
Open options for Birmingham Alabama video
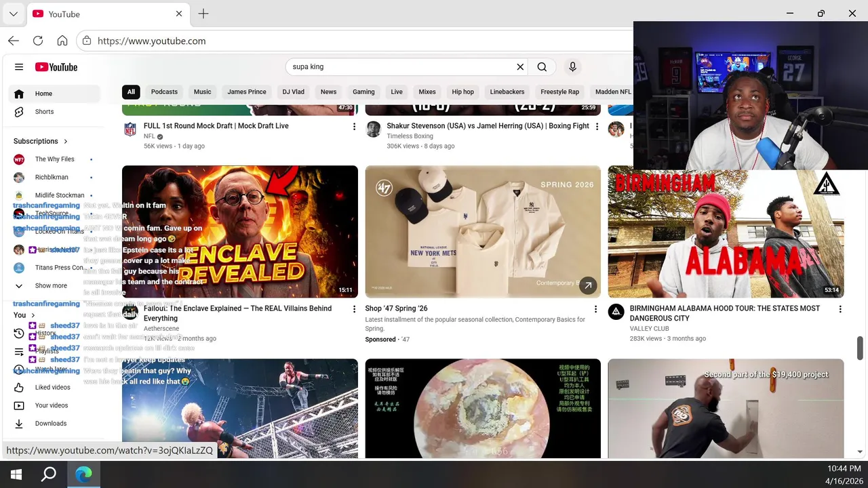pyautogui.click(x=840, y=309)
